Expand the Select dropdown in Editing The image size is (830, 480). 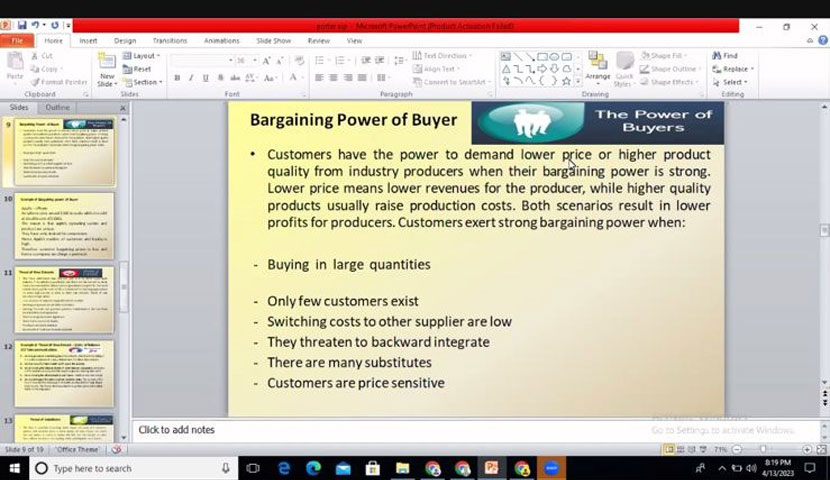[733, 82]
